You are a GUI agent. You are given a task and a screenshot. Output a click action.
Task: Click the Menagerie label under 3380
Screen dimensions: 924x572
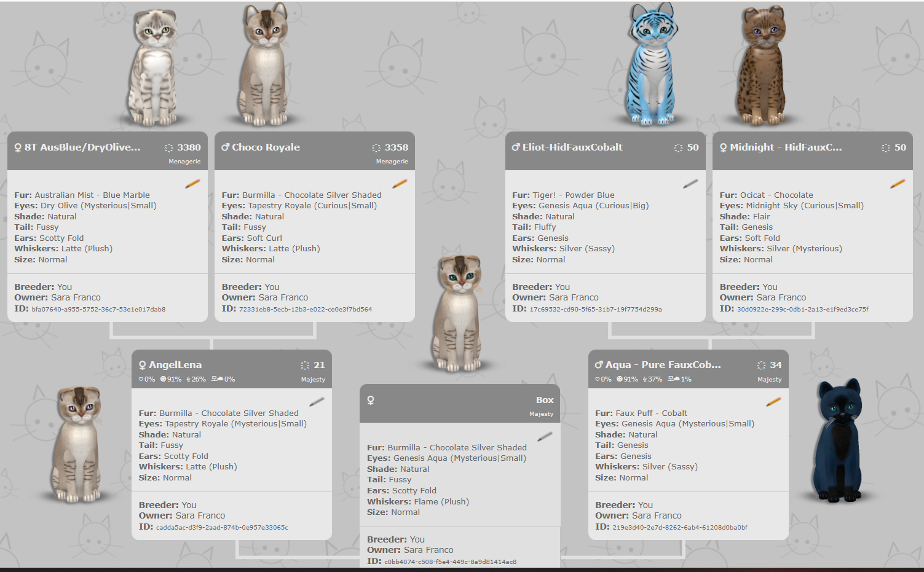[x=184, y=162]
